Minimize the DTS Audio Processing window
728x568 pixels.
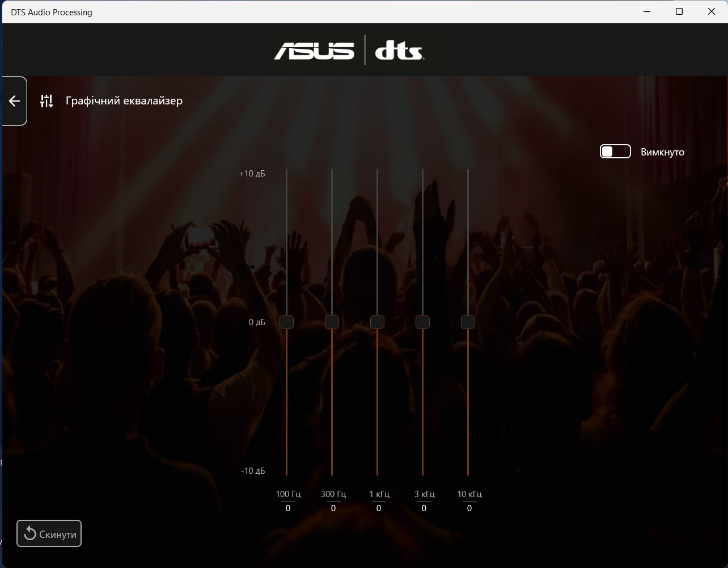(x=647, y=11)
